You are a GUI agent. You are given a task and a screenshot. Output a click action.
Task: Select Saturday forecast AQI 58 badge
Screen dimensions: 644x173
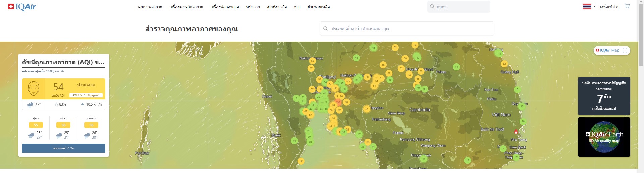tap(63, 125)
